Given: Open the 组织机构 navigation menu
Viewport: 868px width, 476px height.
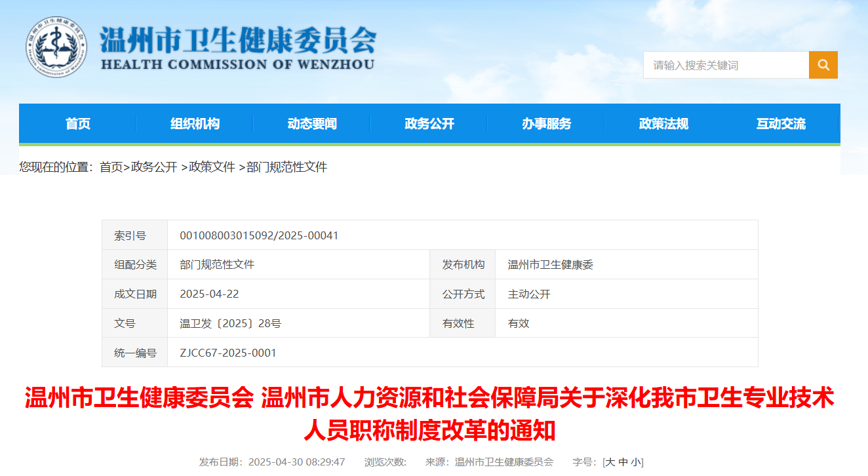Looking at the screenshot, I should click(195, 123).
